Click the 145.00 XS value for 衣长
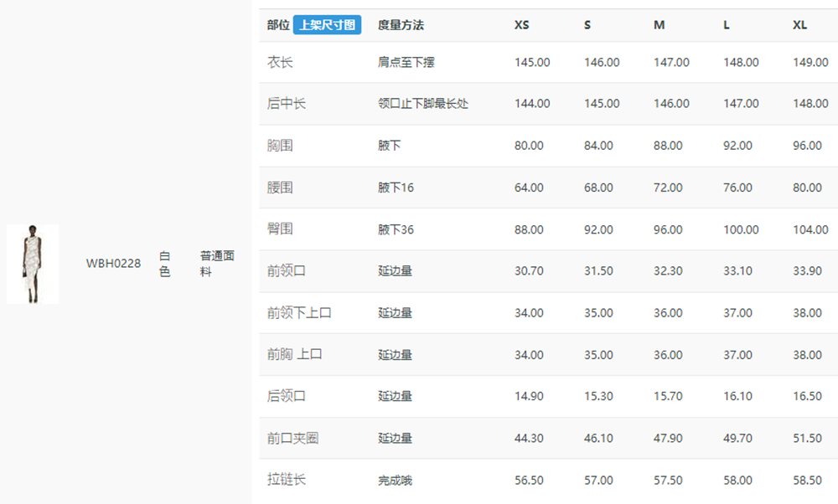Image resolution: width=838 pixels, height=504 pixels. pos(532,63)
